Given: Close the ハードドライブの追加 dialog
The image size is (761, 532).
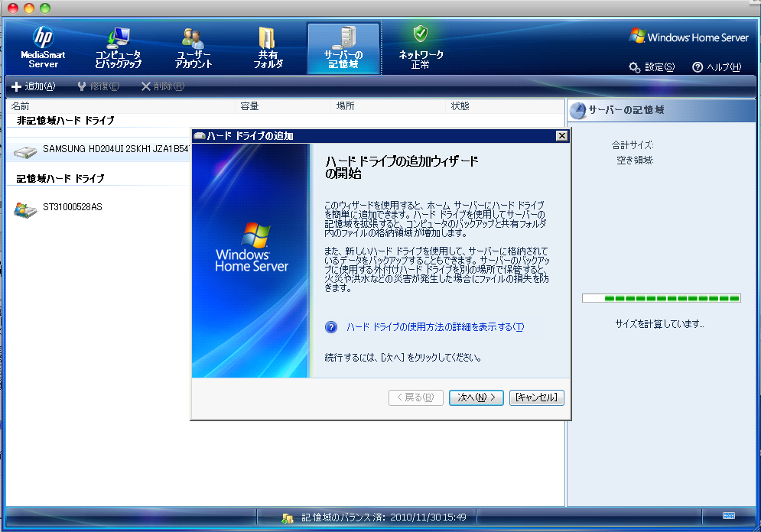Looking at the screenshot, I should pyautogui.click(x=561, y=136).
